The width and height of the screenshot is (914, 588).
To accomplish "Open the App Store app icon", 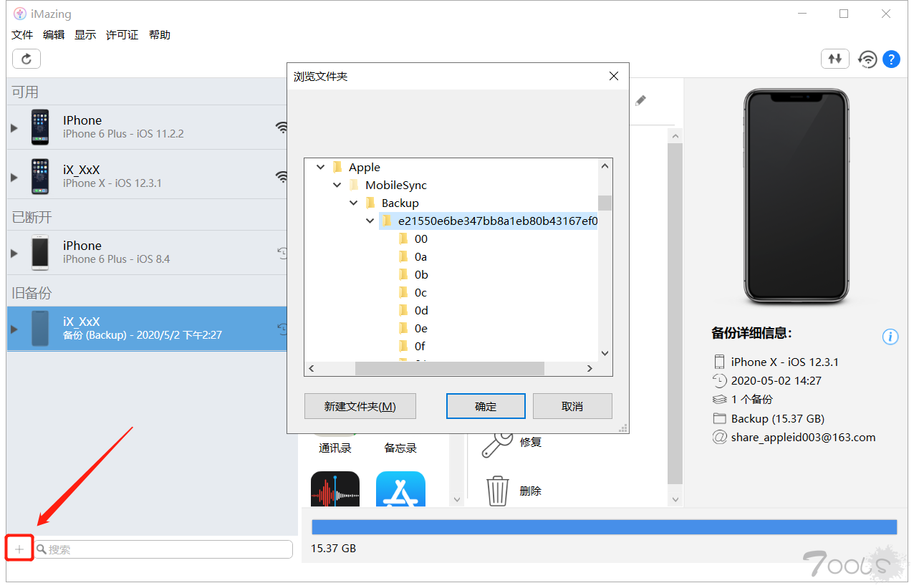I will 400,488.
